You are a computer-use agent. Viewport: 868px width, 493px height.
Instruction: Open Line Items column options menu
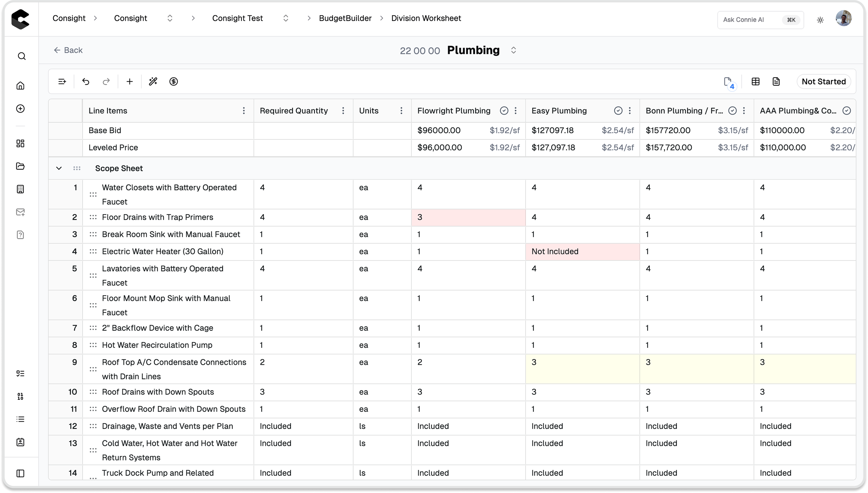tap(244, 111)
